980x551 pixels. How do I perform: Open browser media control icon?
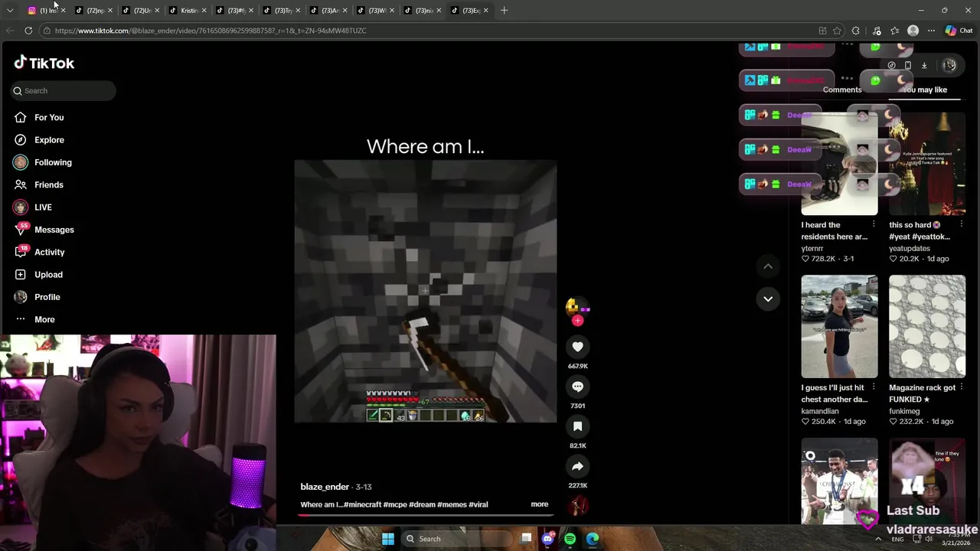(877, 31)
